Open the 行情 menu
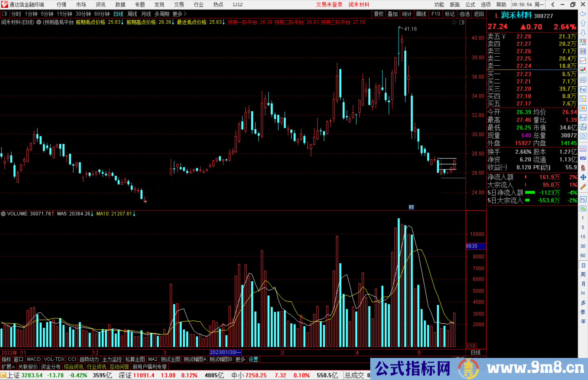The height and width of the screenshot is (380, 588). (x=61, y=5)
